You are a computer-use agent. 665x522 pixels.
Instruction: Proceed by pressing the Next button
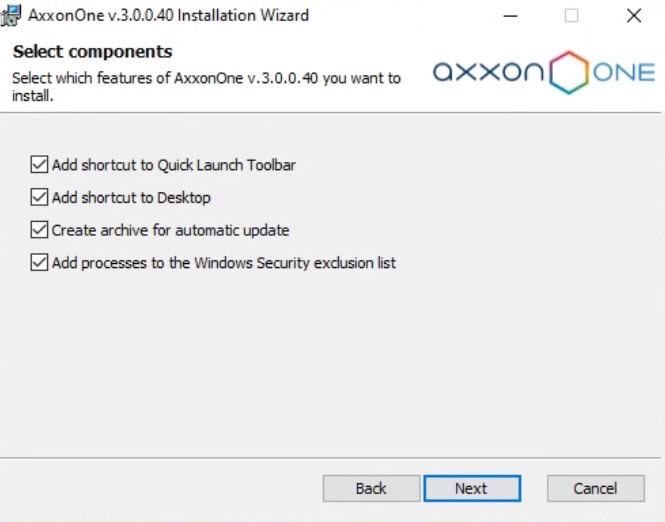(471, 488)
